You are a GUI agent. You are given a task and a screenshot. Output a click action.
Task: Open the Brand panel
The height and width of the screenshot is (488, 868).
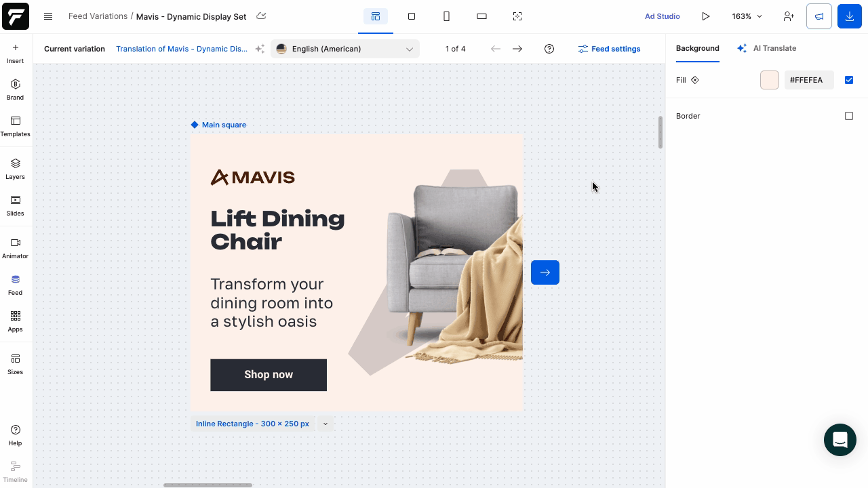(x=15, y=89)
